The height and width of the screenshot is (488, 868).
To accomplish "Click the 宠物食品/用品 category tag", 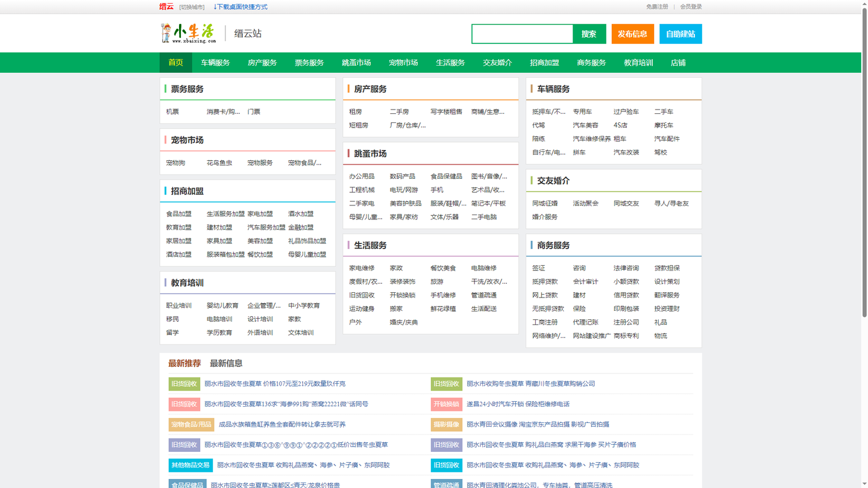I will pos(192,425).
